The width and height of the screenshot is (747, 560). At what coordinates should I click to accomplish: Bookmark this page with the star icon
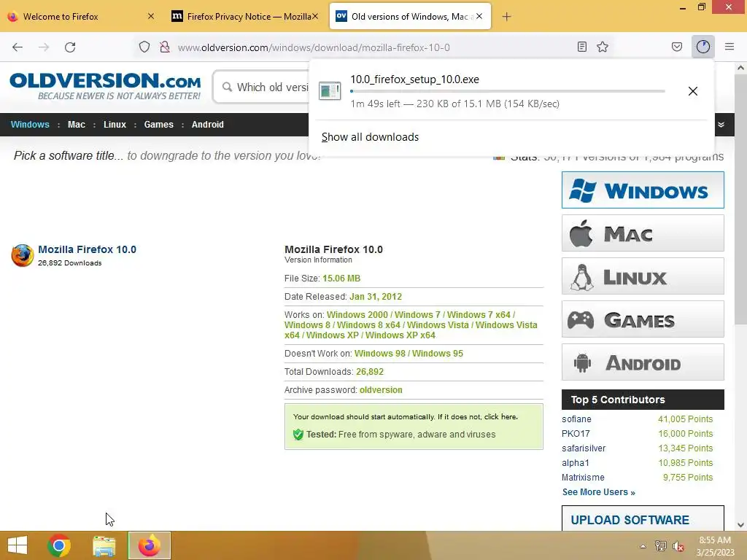tap(603, 47)
